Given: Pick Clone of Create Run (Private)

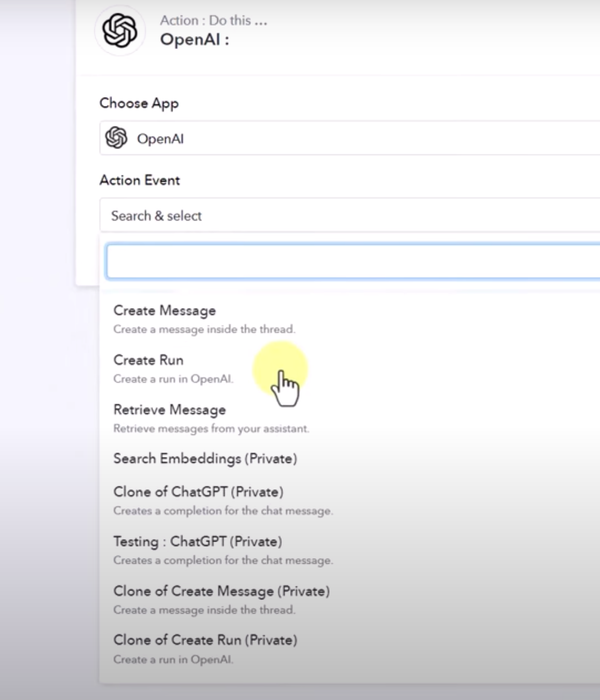Looking at the screenshot, I should coord(350,649).
